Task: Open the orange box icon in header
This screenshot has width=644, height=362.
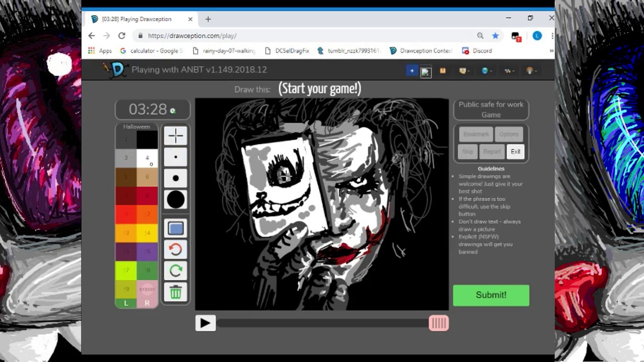Action: pyautogui.click(x=443, y=71)
